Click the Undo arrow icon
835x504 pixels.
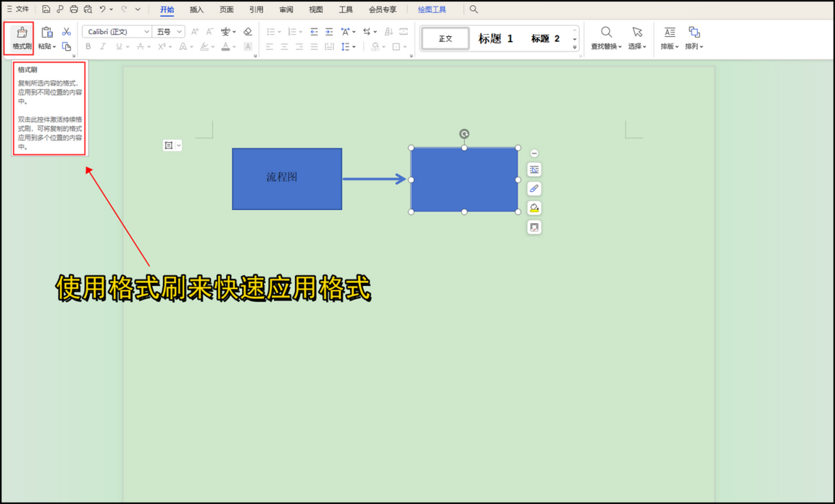(x=102, y=9)
